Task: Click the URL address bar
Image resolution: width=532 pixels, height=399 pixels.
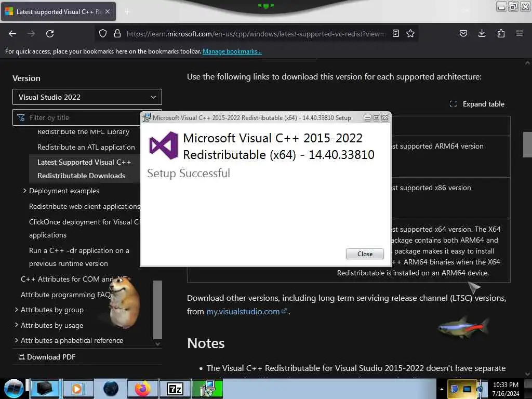Action: [256, 34]
